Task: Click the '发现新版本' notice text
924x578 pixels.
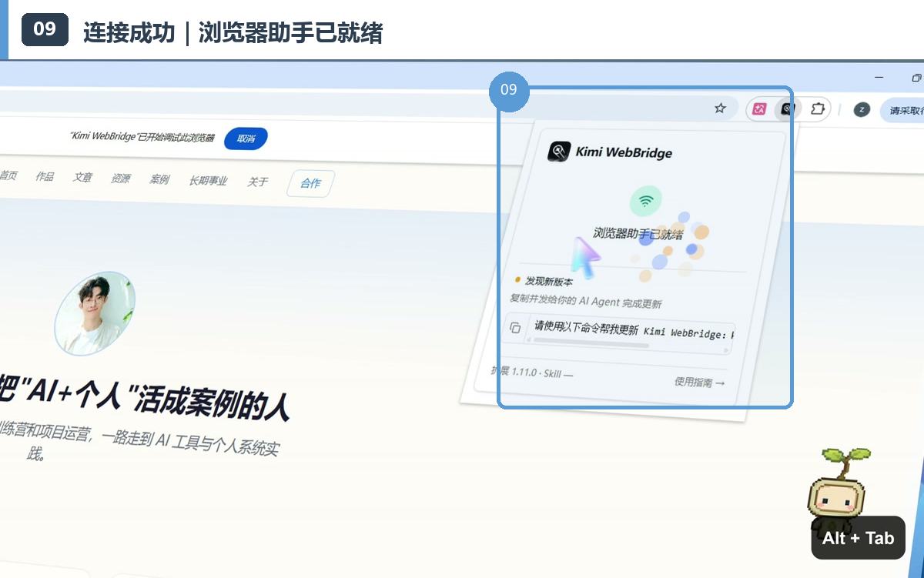Action: pos(549,282)
